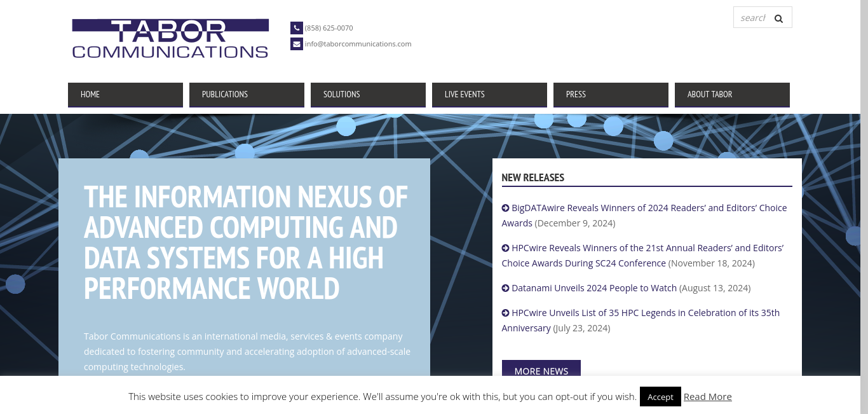Accept the cookie notice

point(660,397)
